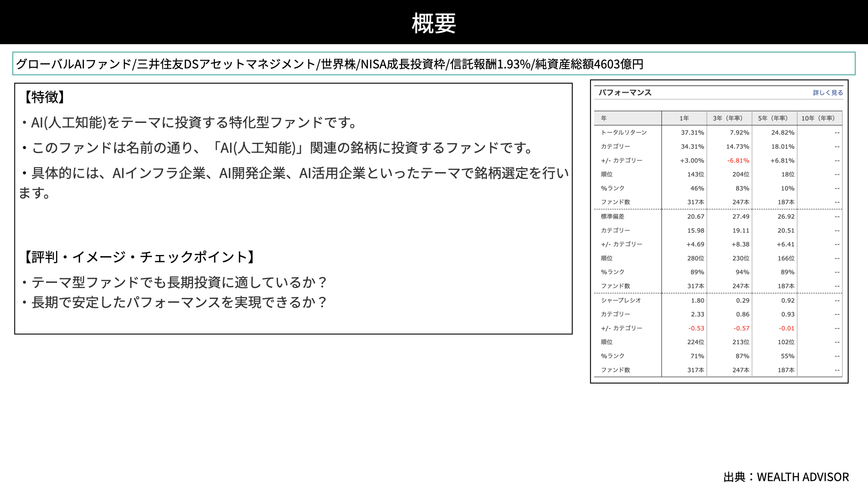Click the 280位 standard deviation rank
Image resolution: width=868 pixels, height=488 pixels.
pyautogui.click(x=696, y=258)
